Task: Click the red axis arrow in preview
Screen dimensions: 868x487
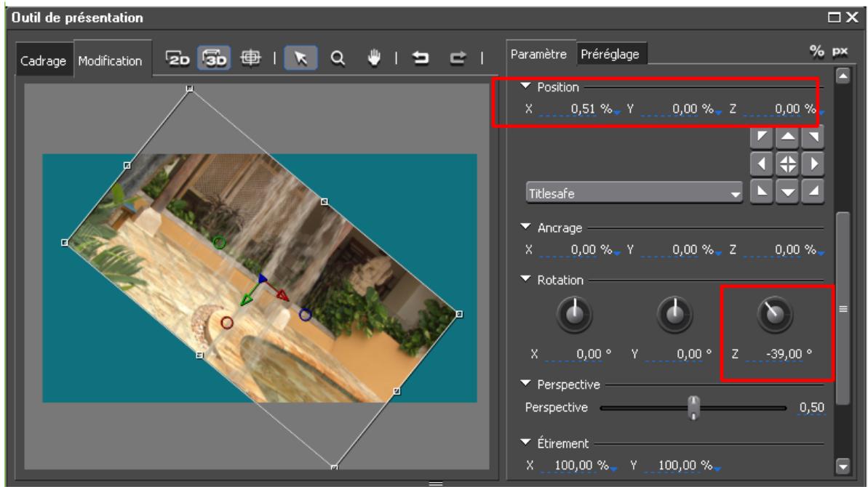Action: (x=282, y=295)
